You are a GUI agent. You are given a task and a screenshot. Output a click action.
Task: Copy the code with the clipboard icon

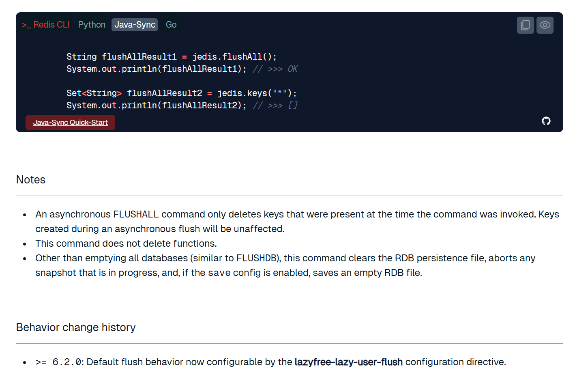click(525, 25)
